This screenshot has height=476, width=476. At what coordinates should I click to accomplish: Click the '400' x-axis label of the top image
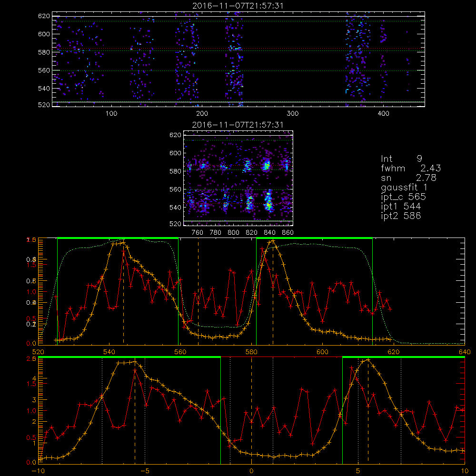(383, 114)
